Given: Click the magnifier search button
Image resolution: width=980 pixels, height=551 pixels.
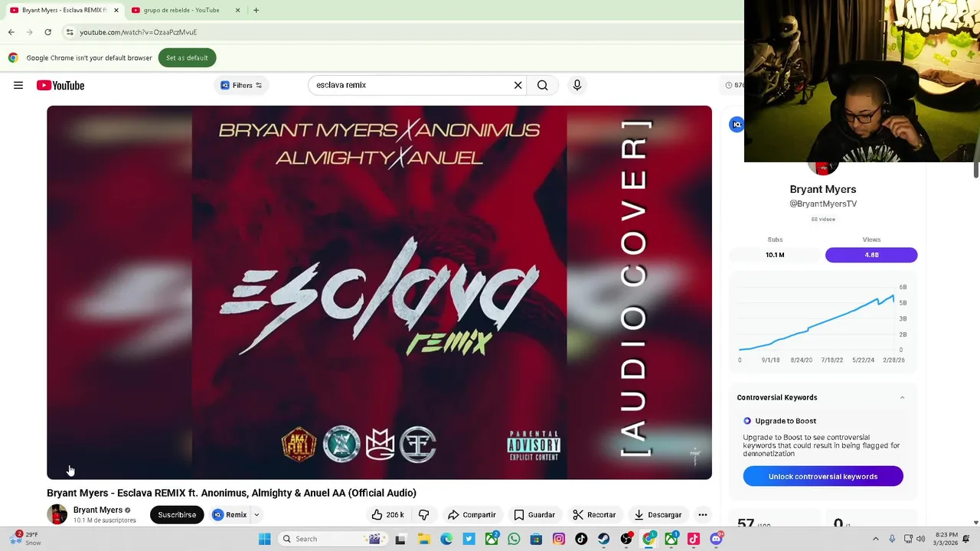Looking at the screenshot, I should click(x=543, y=85).
